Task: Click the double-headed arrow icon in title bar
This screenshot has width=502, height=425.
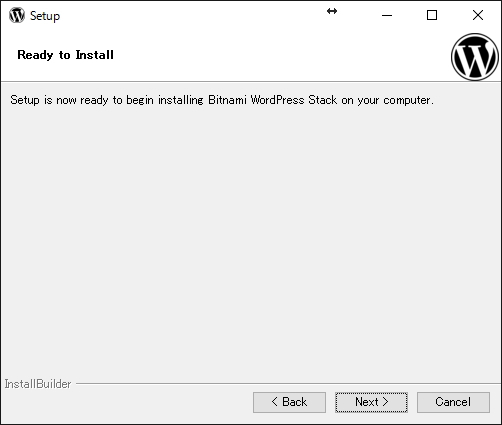Action: [332, 11]
